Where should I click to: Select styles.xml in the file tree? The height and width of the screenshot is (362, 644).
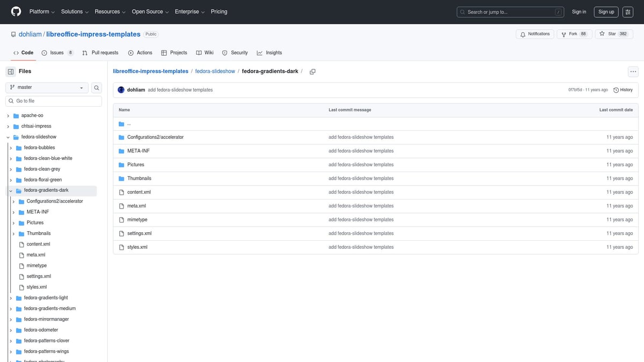point(36,287)
